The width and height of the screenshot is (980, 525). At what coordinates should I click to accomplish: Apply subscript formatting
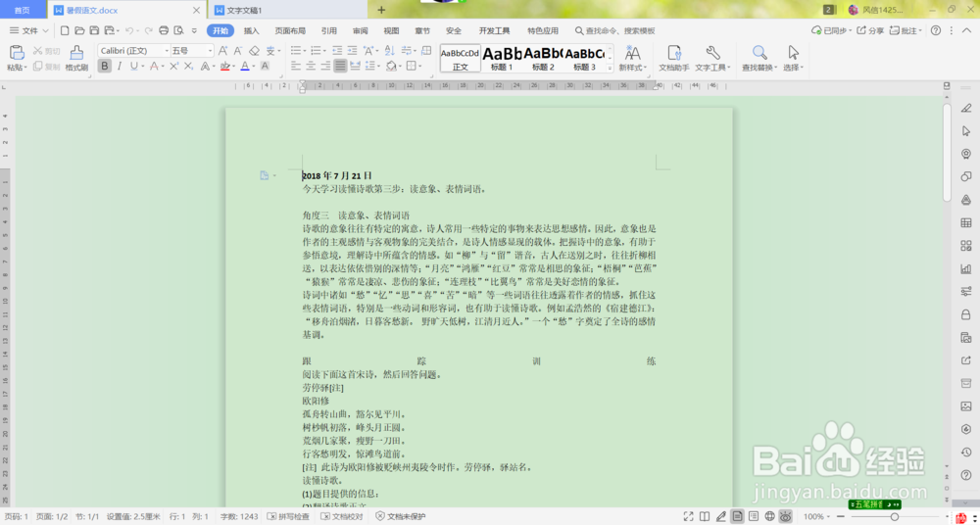pyautogui.click(x=189, y=66)
